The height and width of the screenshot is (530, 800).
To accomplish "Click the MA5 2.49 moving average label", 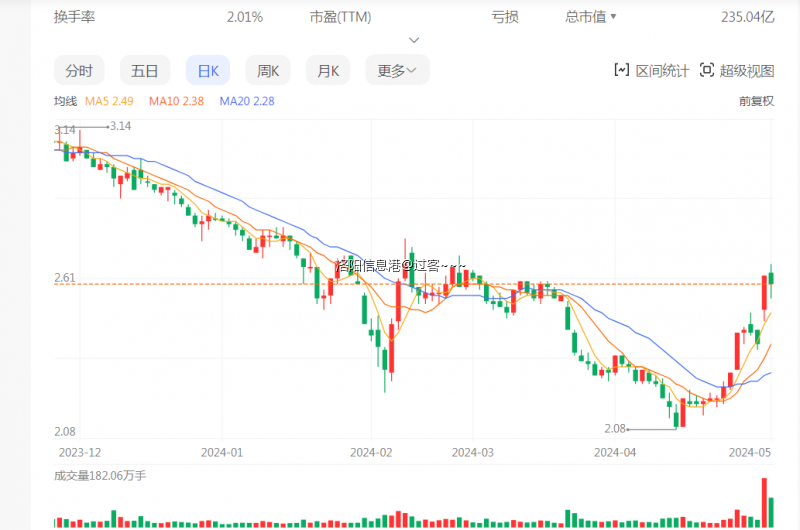I will 109,101.
